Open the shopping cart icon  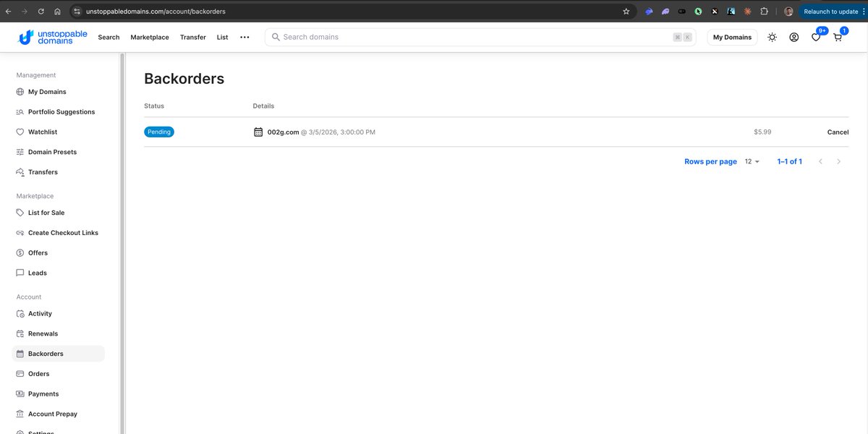(838, 37)
